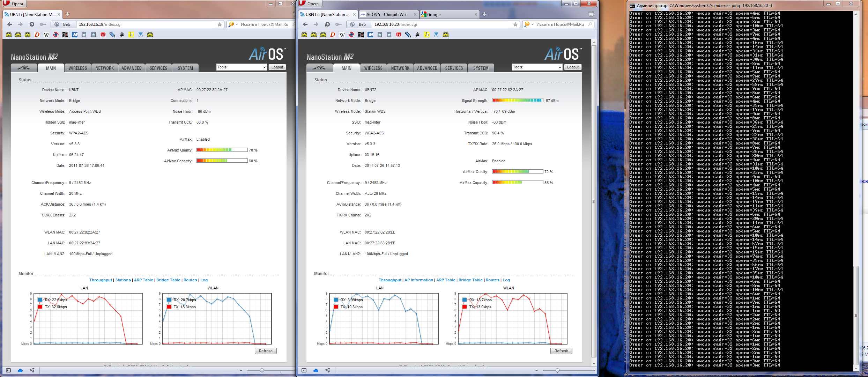Switch to the AirOS 5 - Ubiquiti Wiki tab
This screenshot has height=377, width=868.
coord(389,14)
